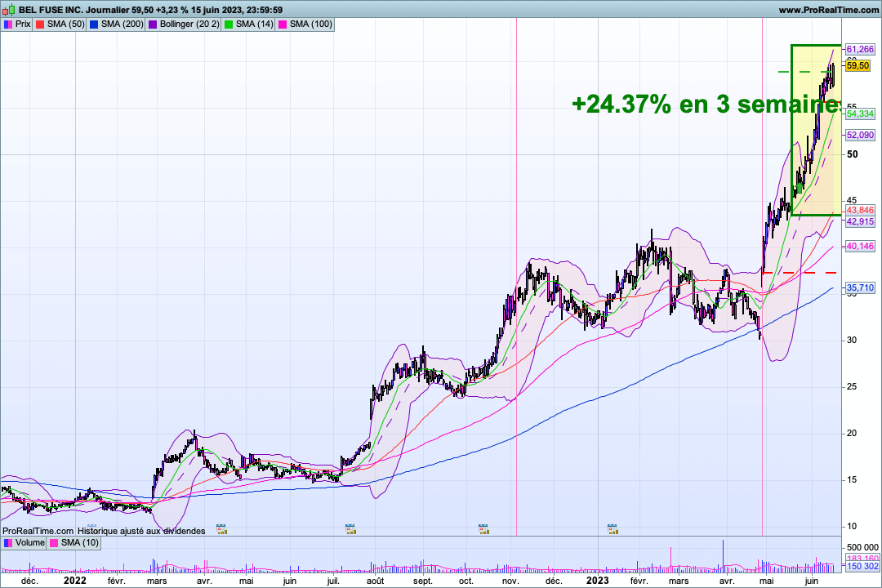Click the red SMA (50) color swatch
Image resolution: width=882 pixels, height=588 pixels.
coord(40,24)
